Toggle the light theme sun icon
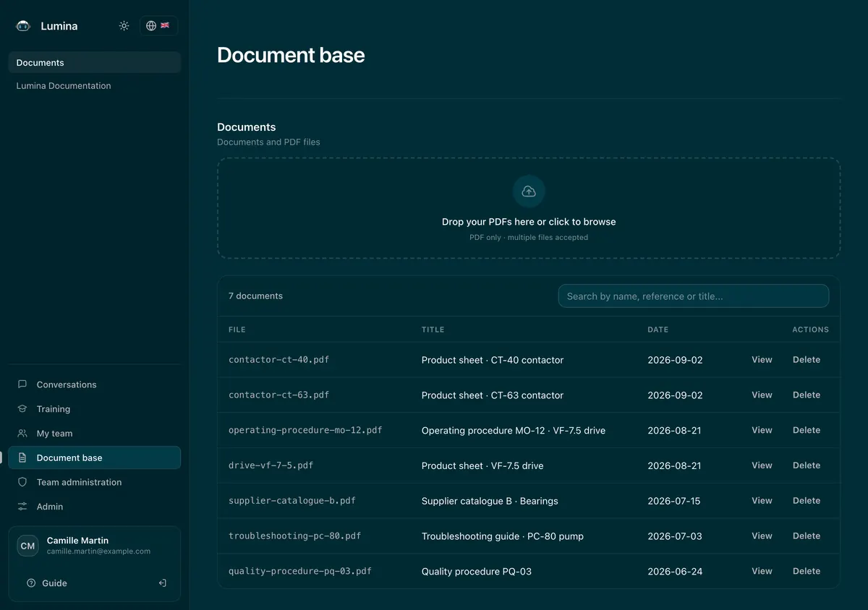Image resolution: width=868 pixels, height=610 pixels. (124, 26)
